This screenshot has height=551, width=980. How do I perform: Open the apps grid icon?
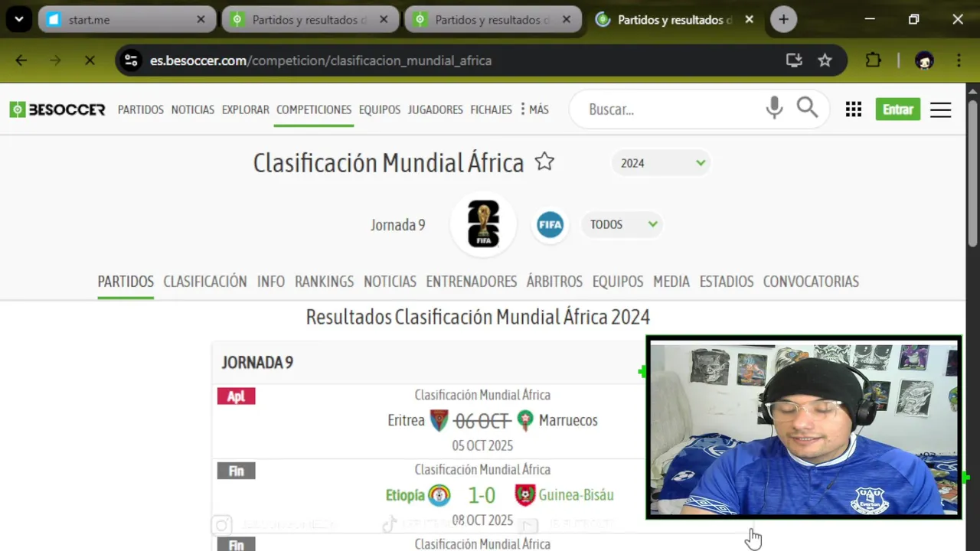854,109
